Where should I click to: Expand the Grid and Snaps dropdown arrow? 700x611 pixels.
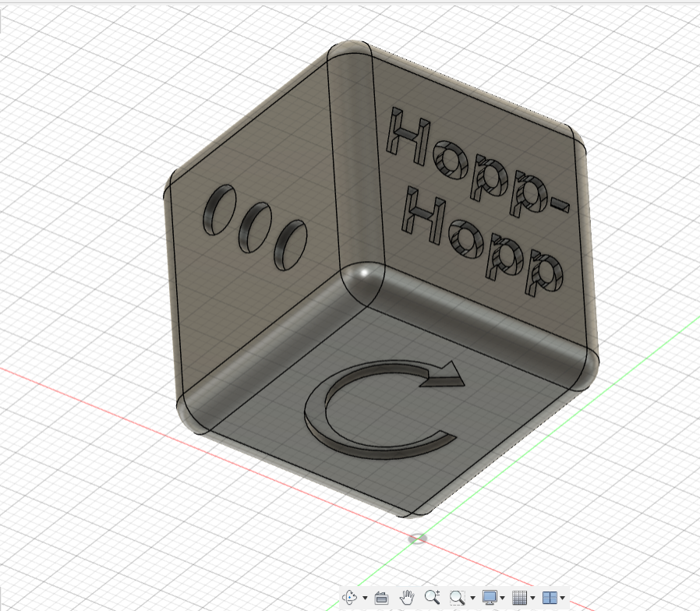pos(532,598)
